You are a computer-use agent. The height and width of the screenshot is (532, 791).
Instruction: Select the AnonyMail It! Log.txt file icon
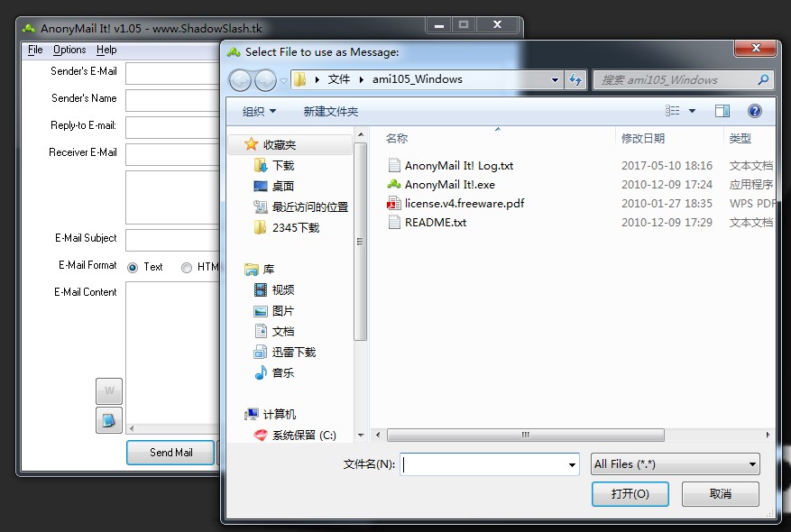tap(394, 165)
